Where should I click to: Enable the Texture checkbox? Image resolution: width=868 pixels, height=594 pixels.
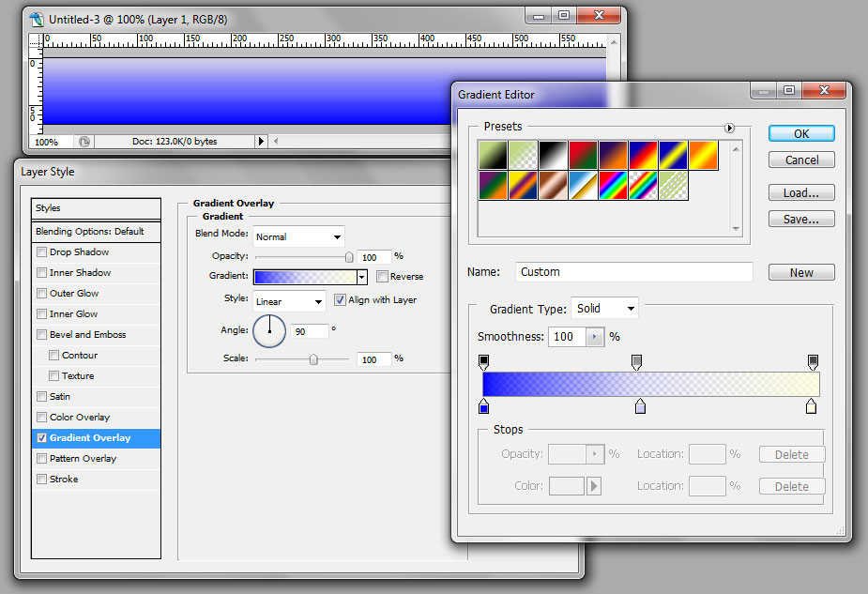(x=53, y=376)
